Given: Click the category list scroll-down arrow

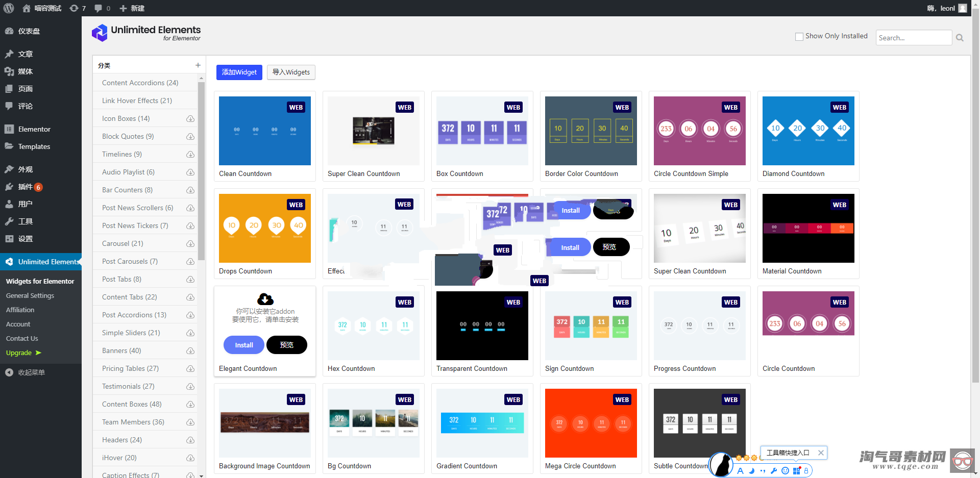Looking at the screenshot, I should [201, 475].
